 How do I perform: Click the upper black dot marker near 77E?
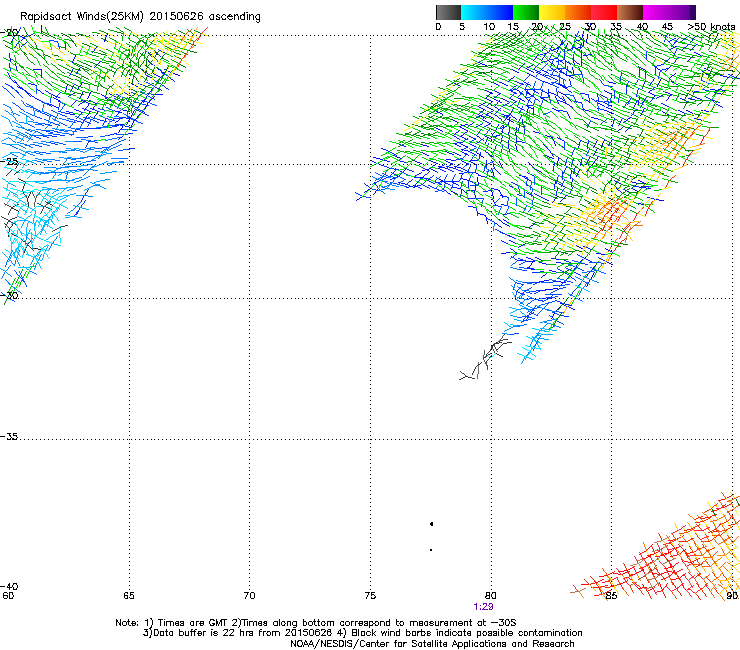[431, 524]
